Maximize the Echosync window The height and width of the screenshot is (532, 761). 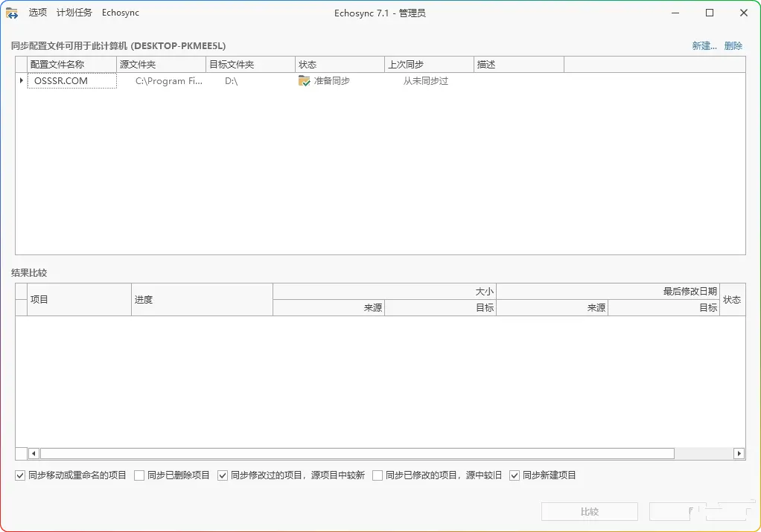click(710, 13)
